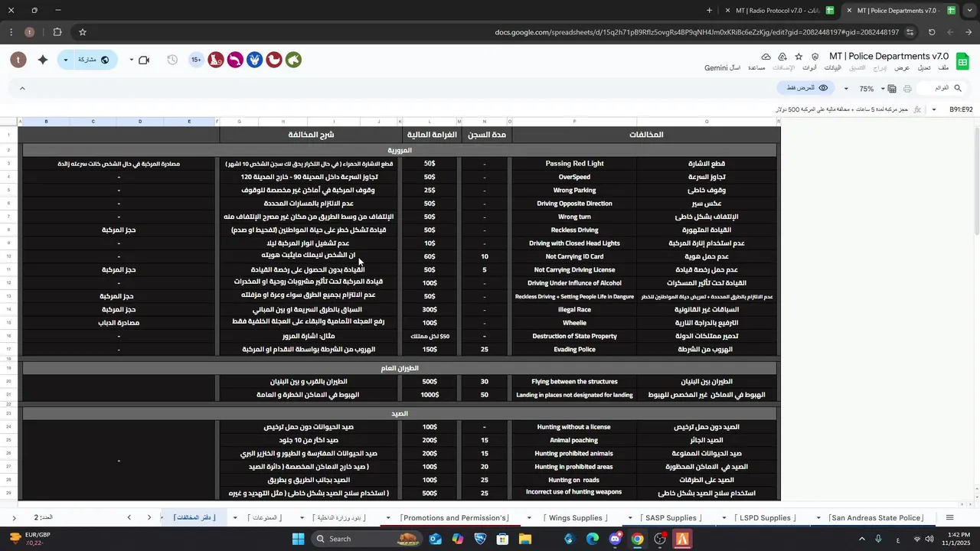Open the Tools (أدوات) menu

[x=809, y=68]
